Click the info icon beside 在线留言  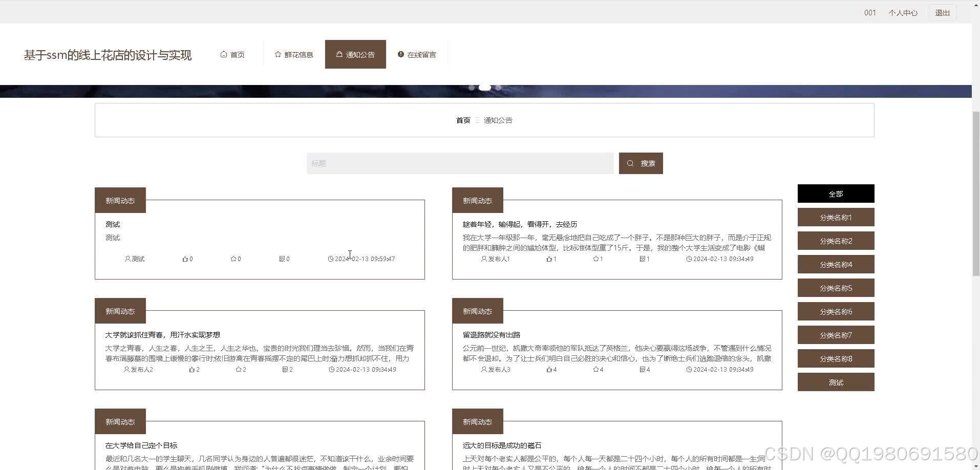tap(400, 54)
